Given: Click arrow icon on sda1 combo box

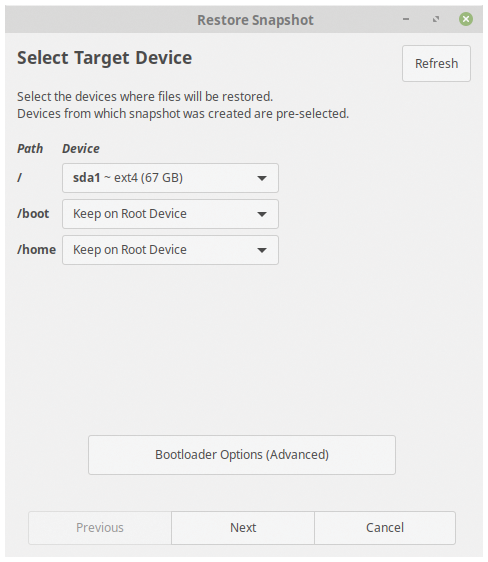Looking at the screenshot, I should (x=262, y=178).
